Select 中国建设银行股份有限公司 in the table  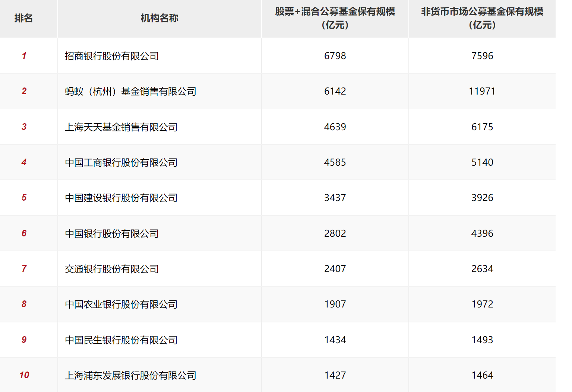(x=121, y=198)
